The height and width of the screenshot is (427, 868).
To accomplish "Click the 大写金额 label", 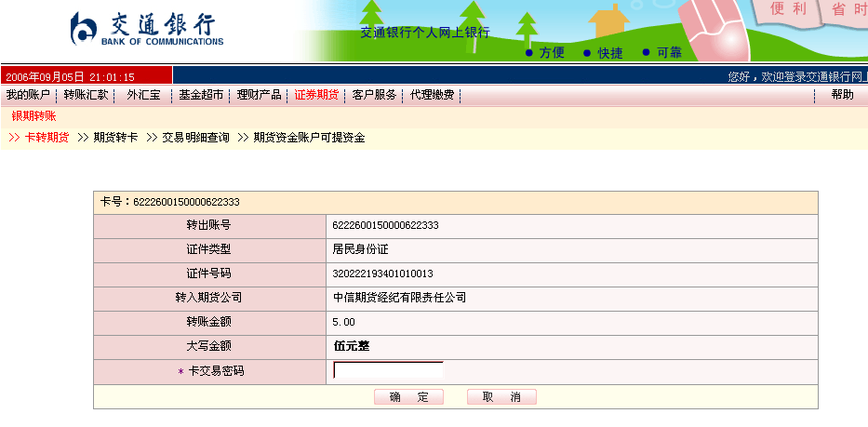I will [208, 347].
